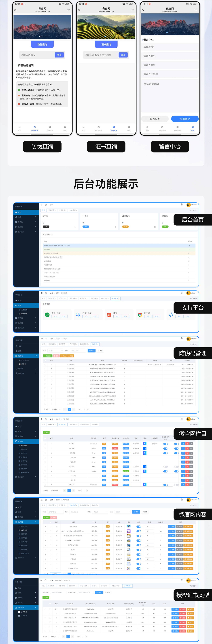Click the 请输入防伪码 input field

click(x=37, y=55)
